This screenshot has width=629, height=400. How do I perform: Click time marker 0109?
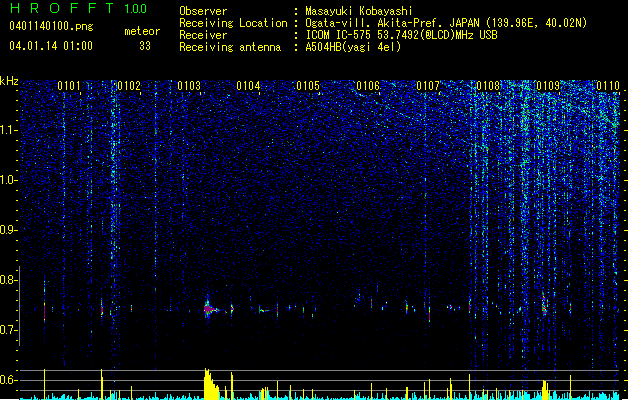click(548, 86)
